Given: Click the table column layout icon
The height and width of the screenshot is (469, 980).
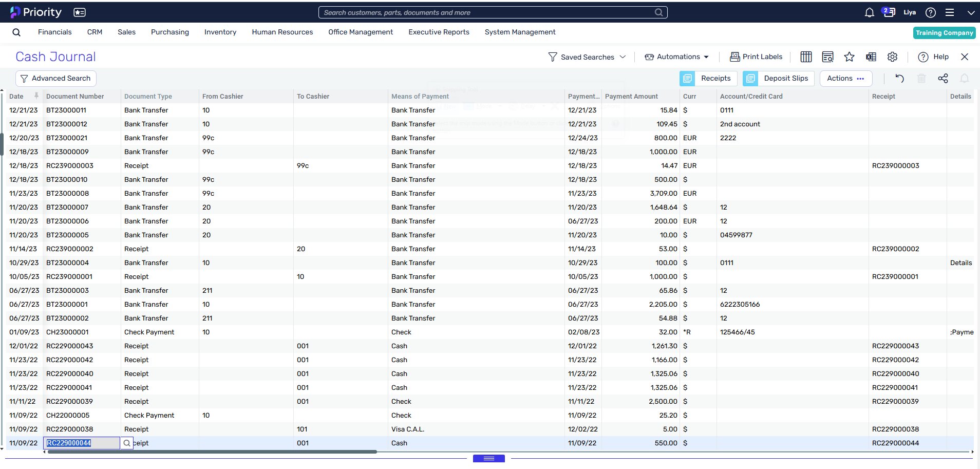Looking at the screenshot, I should point(806,57).
